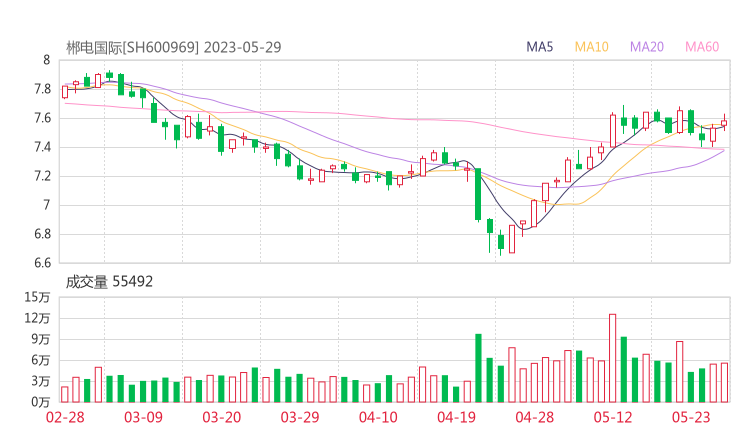
Task: Click the chart title 郴电国际[SH600969] 2023-05-29
Action: pos(173,47)
